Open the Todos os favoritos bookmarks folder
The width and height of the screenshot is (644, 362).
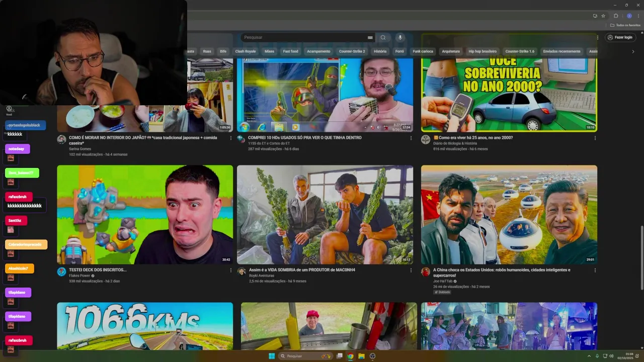click(x=625, y=25)
